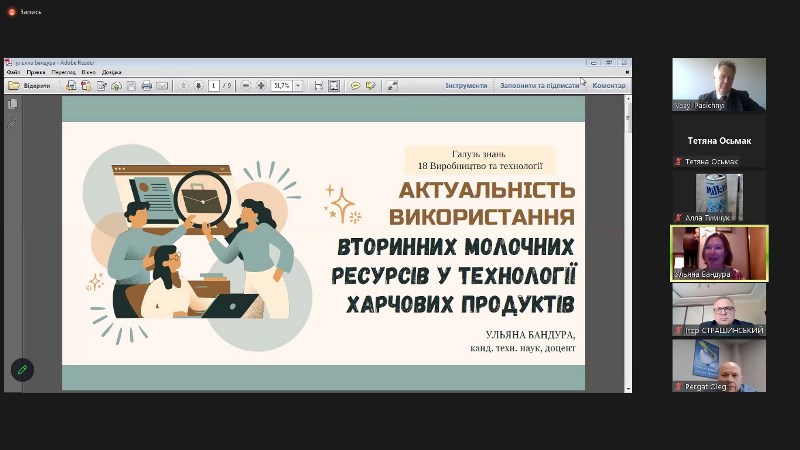Click the heading word АКТУАЛЬНІСТЬ on slide
800x450 pixels.
click(x=487, y=191)
